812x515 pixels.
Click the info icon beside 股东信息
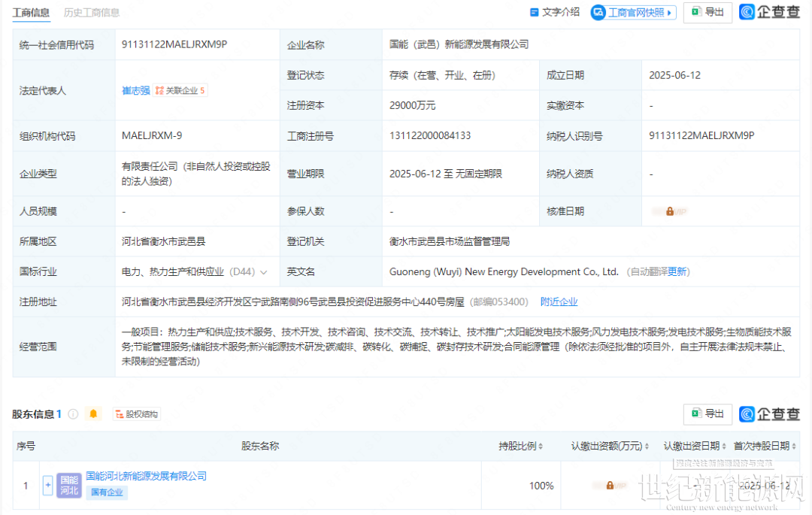[74, 414]
